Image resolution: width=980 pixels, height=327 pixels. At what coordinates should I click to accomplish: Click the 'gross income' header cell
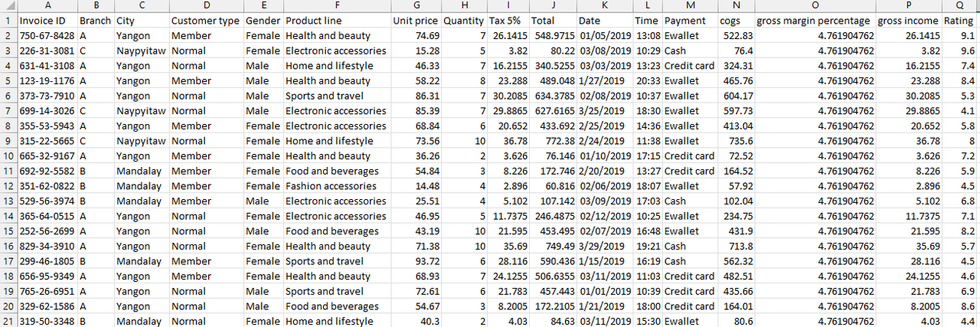(908, 21)
